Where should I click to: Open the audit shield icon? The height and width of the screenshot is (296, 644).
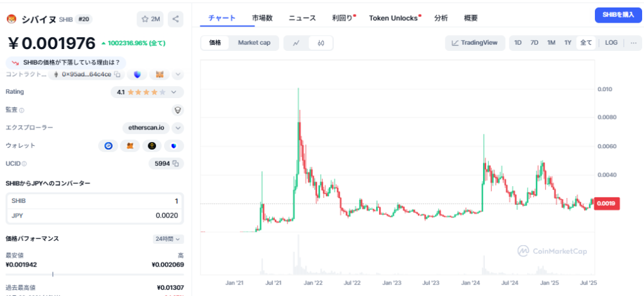(x=177, y=110)
